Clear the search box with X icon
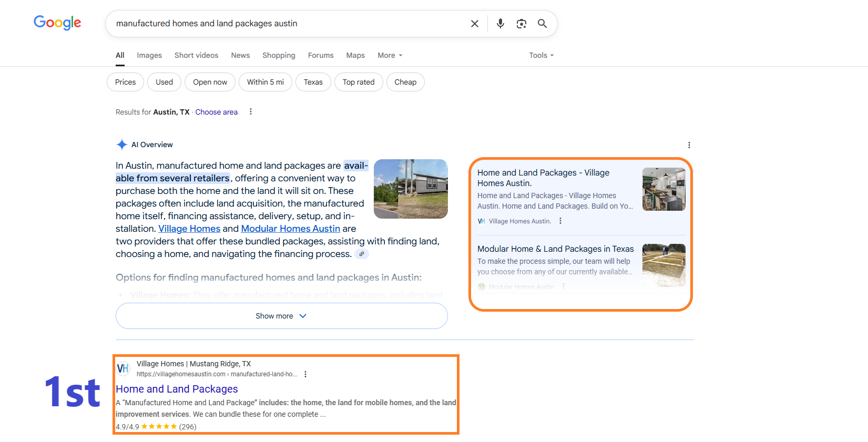This screenshot has width=868, height=442. (x=474, y=24)
